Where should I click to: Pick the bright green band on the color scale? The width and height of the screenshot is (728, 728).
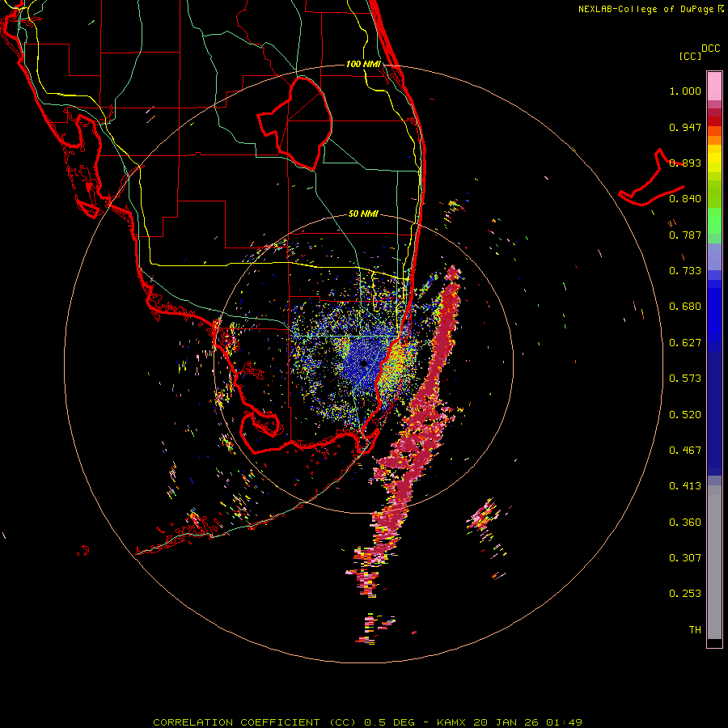pos(714,220)
